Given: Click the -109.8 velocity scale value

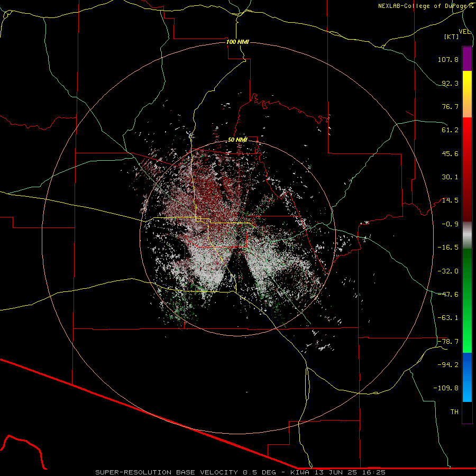Looking at the screenshot, I should (x=446, y=388).
